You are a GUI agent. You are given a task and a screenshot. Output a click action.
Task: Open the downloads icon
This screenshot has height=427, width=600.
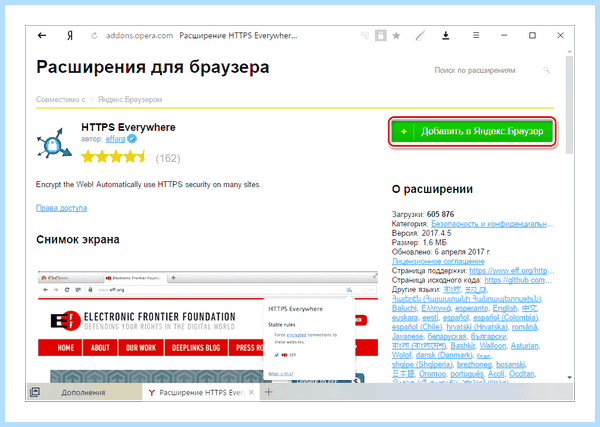click(446, 36)
